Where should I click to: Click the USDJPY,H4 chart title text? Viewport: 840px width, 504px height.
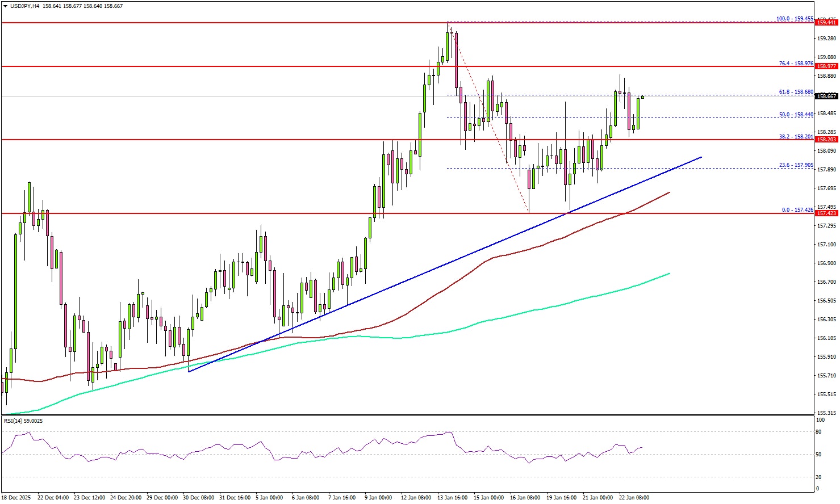(23, 6)
